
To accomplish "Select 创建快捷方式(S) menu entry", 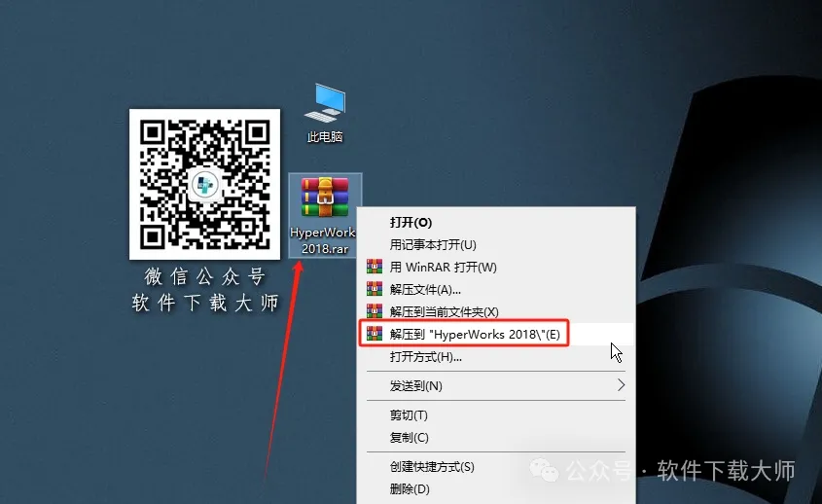I will [496, 467].
